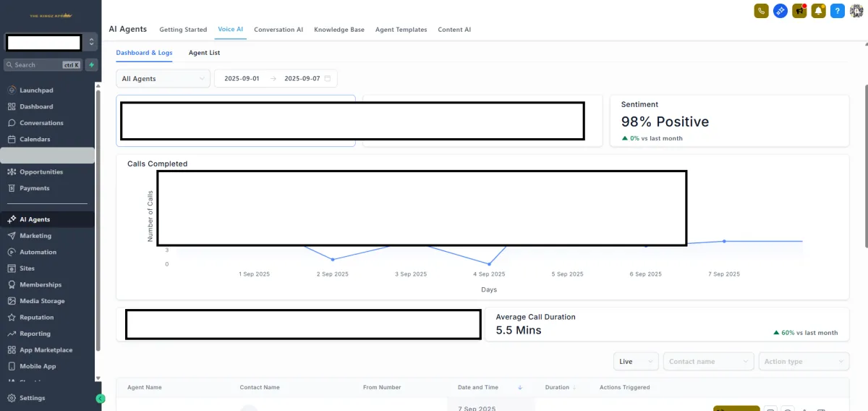
Task: Click the blue AI sparkle assistant icon
Action: pyautogui.click(x=780, y=11)
